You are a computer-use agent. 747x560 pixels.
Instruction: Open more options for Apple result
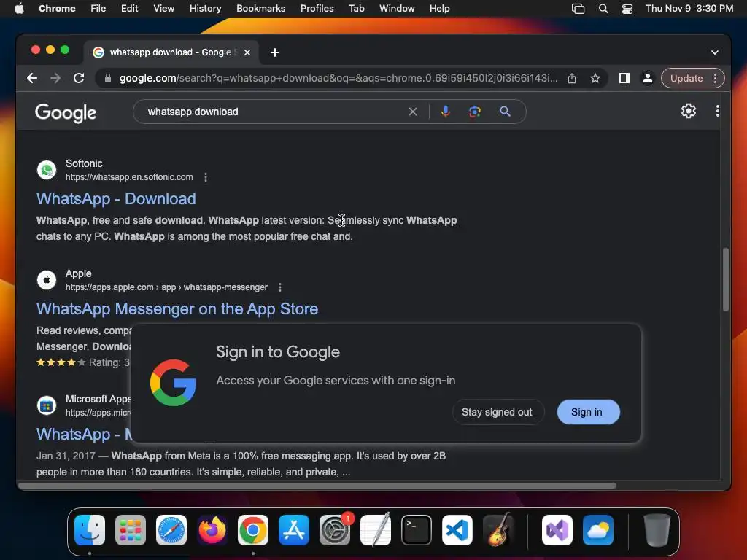tap(280, 287)
